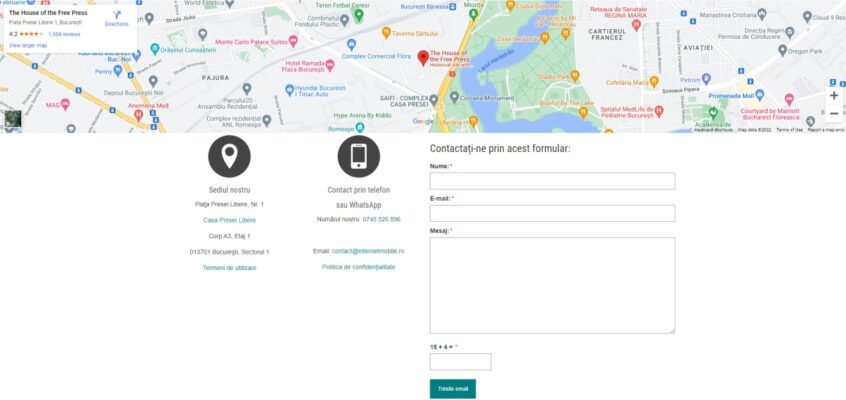
Task: Click Complex rezidențial ANL Romexpo marker
Action: 266,119
